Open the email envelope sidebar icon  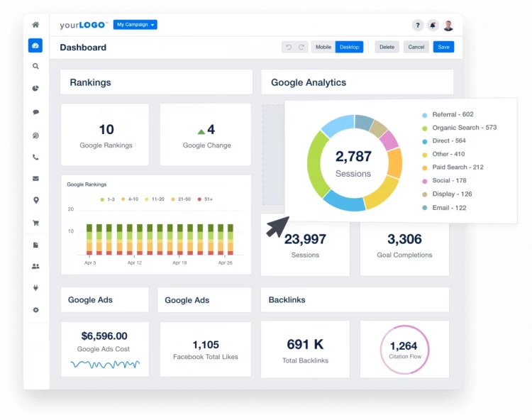coord(35,179)
